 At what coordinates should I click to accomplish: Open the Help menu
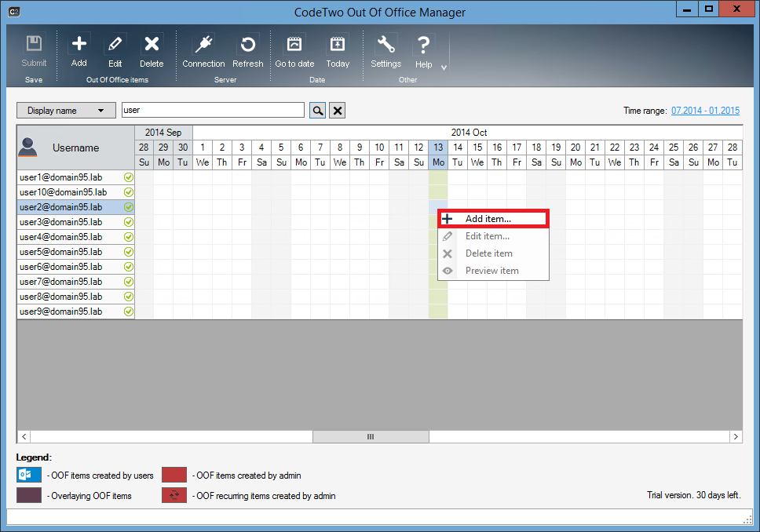click(x=424, y=50)
